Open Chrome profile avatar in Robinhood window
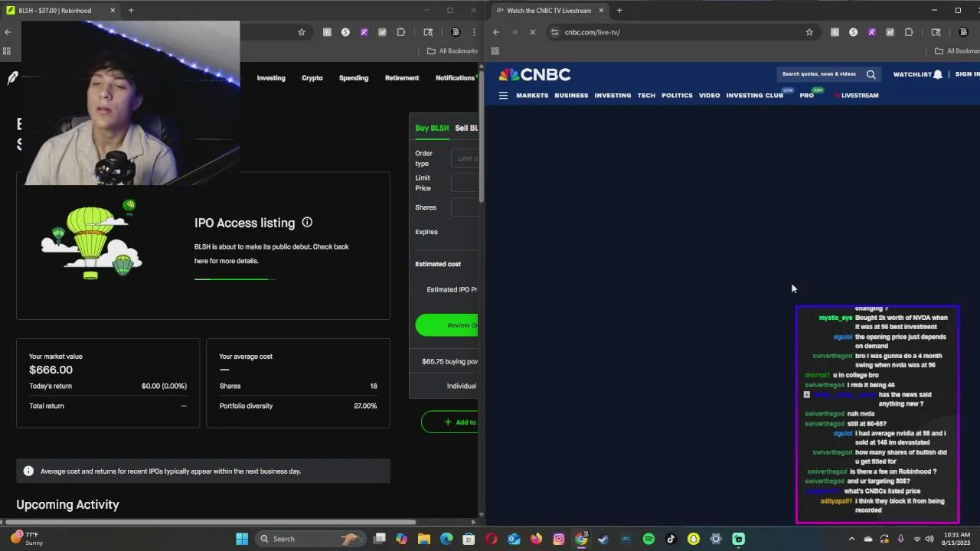The width and height of the screenshot is (980, 551). point(456,32)
